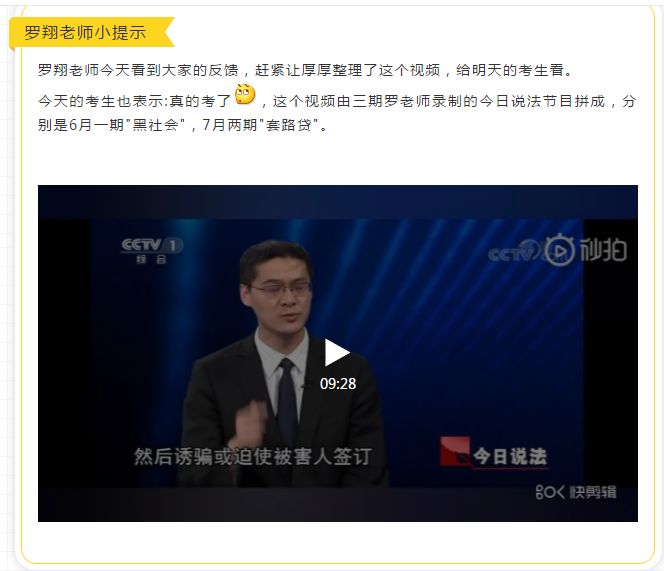
Task: Click the 秒拍 watermark logo
Action: pyautogui.click(x=585, y=250)
